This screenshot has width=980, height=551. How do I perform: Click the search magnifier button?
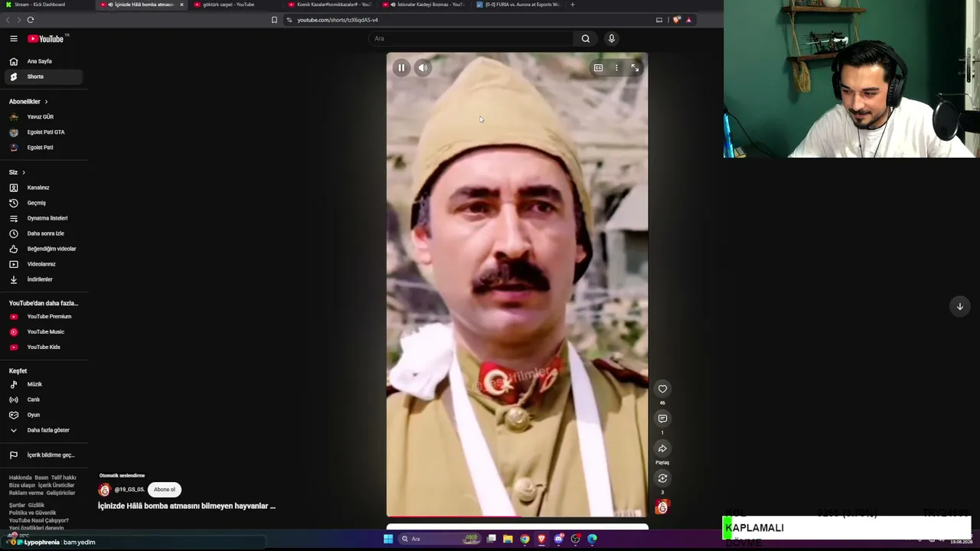click(586, 38)
